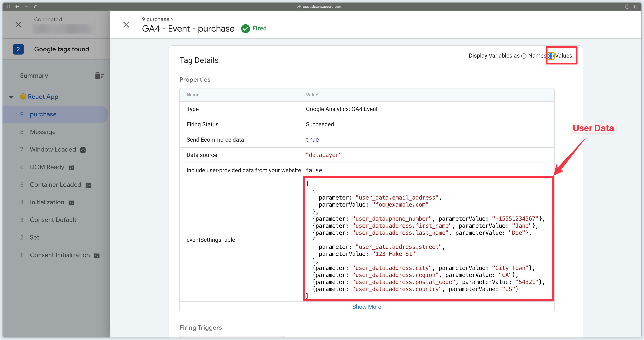Viewport: 644px width, 340px height.
Task: Click the API icon next to Consent Initialization
Action: [97, 256]
